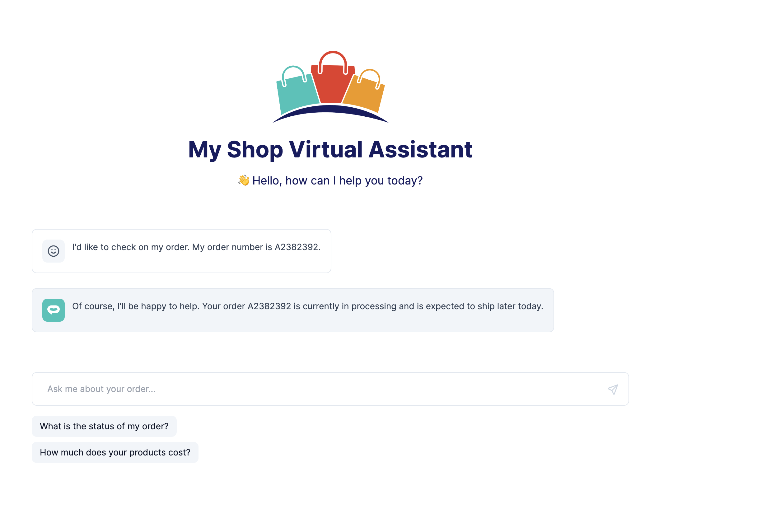The image size is (771, 532).
Task: Click the 'Hello, how can I help you today?' greeting
Action: point(337,180)
